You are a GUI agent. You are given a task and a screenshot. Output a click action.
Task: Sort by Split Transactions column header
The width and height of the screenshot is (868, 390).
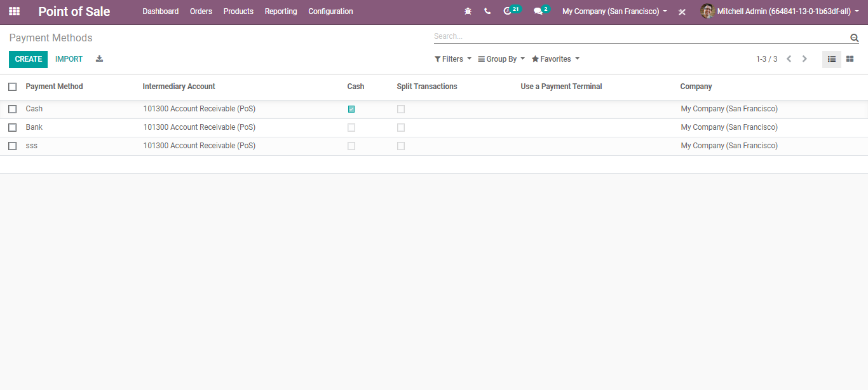[x=427, y=87]
